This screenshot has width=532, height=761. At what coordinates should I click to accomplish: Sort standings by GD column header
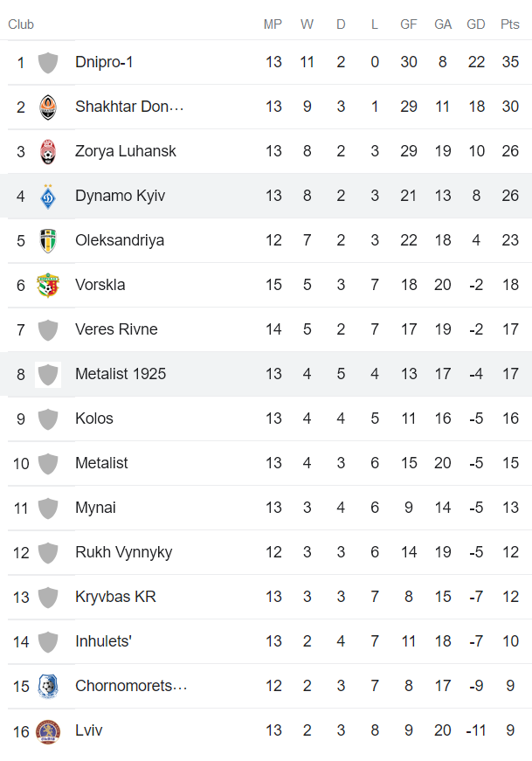[476, 24]
